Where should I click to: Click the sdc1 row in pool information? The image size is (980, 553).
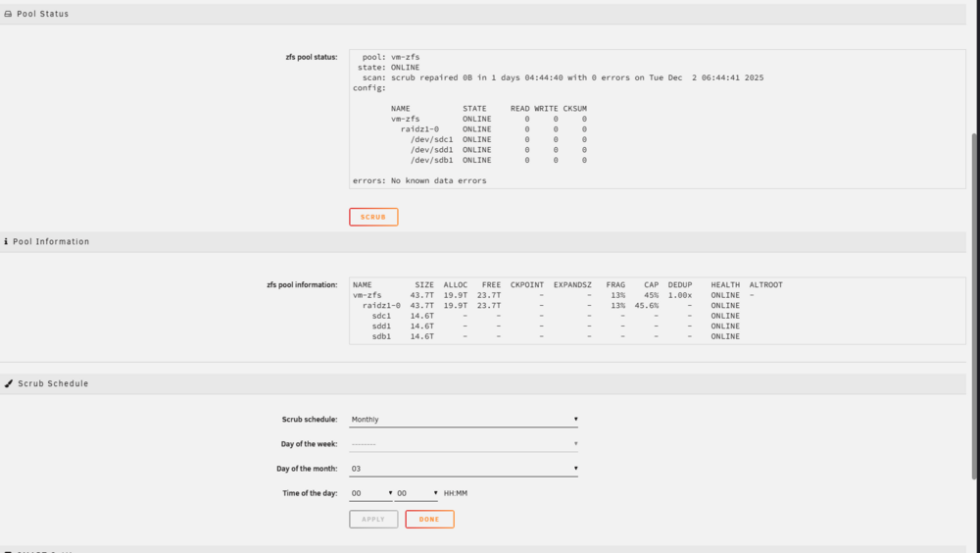click(x=546, y=316)
